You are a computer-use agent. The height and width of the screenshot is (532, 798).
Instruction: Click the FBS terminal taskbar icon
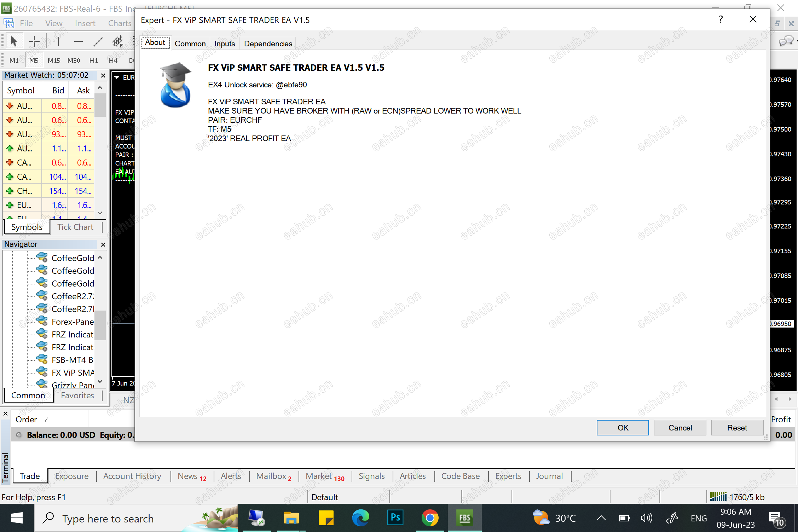click(x=464, y=518)
